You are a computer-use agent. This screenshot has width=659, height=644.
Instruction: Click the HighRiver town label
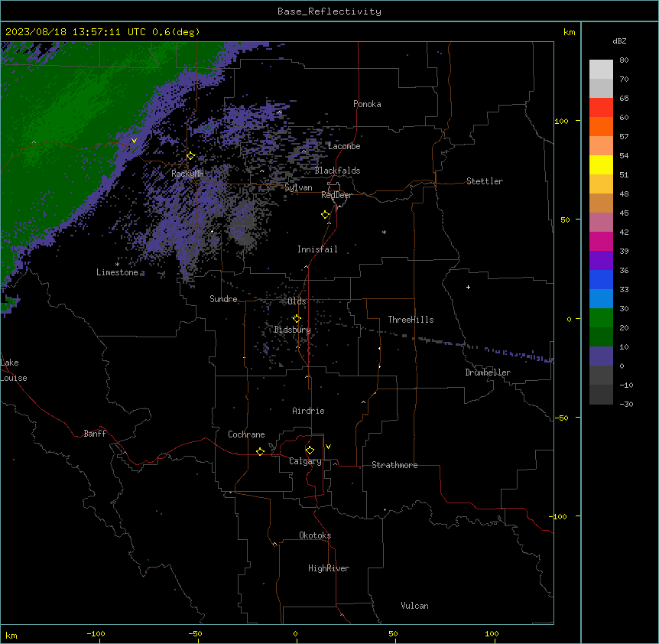329,568
